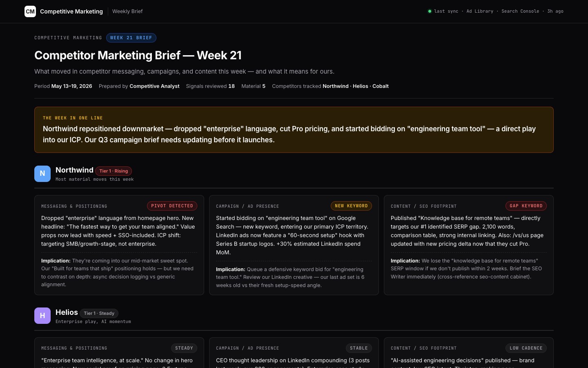588x368 pixels.
Task: Click the COMPETITIVE MARKETING eyebrow label
Action: coord(68,38)
